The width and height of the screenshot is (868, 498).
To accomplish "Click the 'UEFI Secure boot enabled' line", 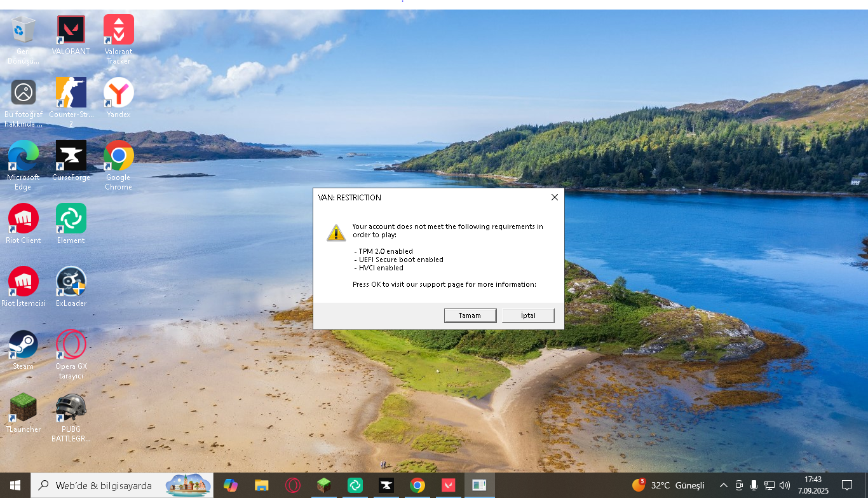I will pyautogui.click(x=398, y=259).
